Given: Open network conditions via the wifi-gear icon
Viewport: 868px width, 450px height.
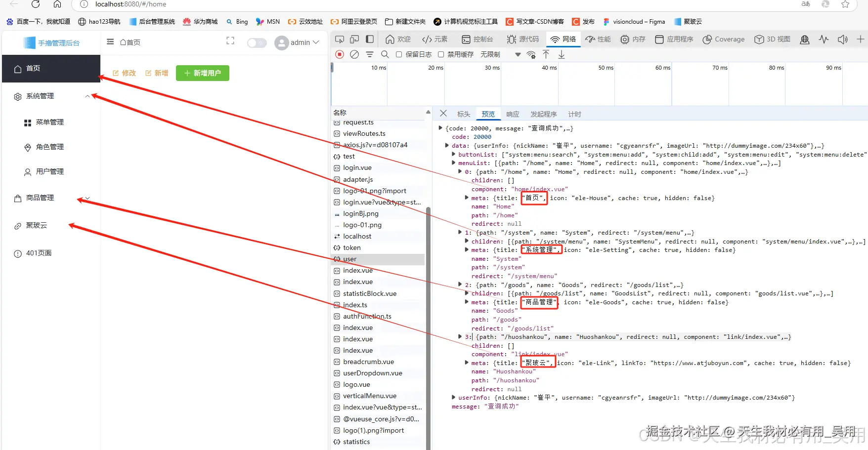Looking at the screenshot, I should click(531, 54).
